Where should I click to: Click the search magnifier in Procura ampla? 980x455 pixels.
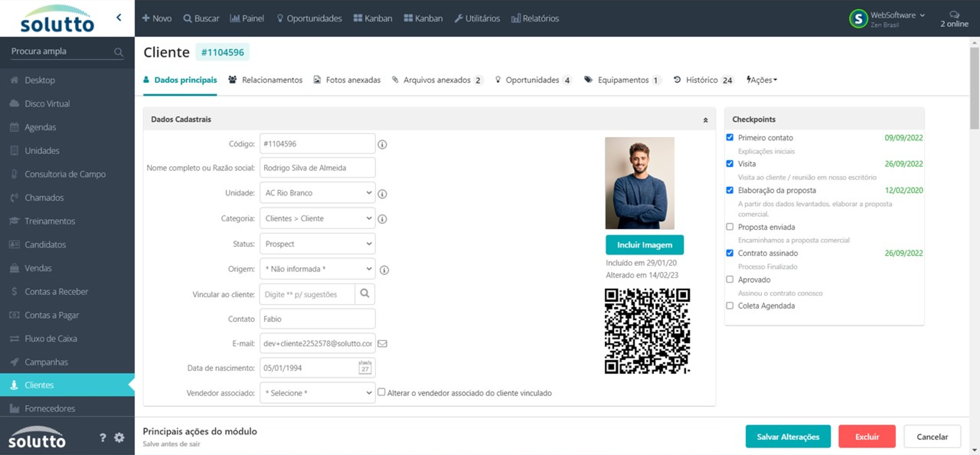click(x=118, y=52)
